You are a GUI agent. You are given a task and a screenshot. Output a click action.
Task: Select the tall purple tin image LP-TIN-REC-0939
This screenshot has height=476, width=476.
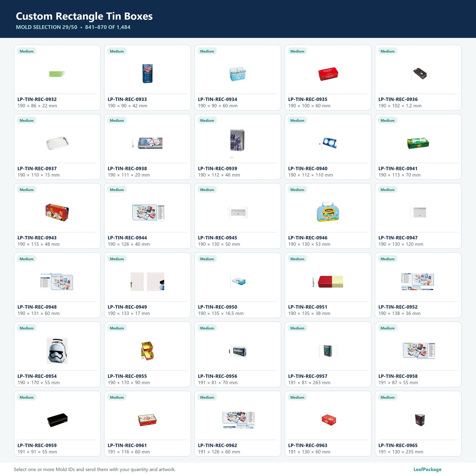pos(237,141)
